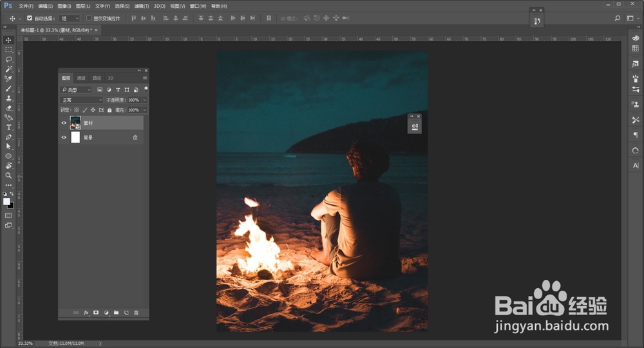The image size is (644, 348).
Task: Open the Edit Toolbar three-dots icon
Action: coord(8,185)
